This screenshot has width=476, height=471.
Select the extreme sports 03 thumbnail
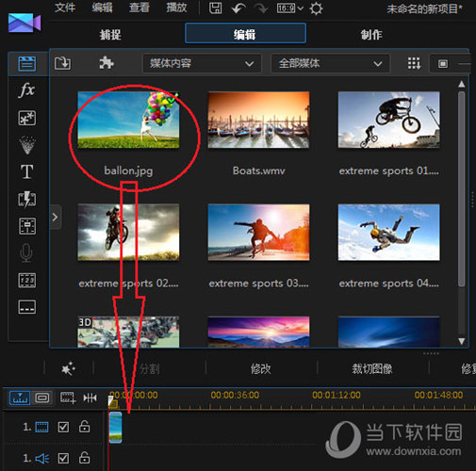[258, 232]
